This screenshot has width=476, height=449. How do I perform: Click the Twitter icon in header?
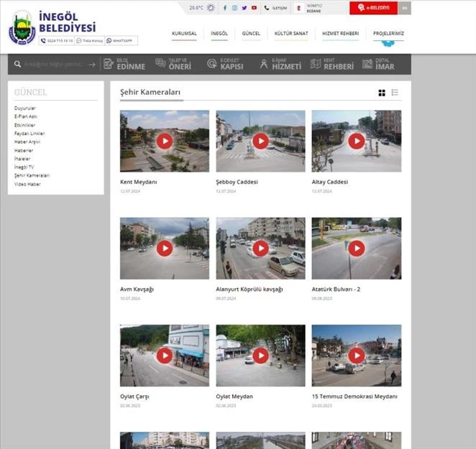pos(244,8)
